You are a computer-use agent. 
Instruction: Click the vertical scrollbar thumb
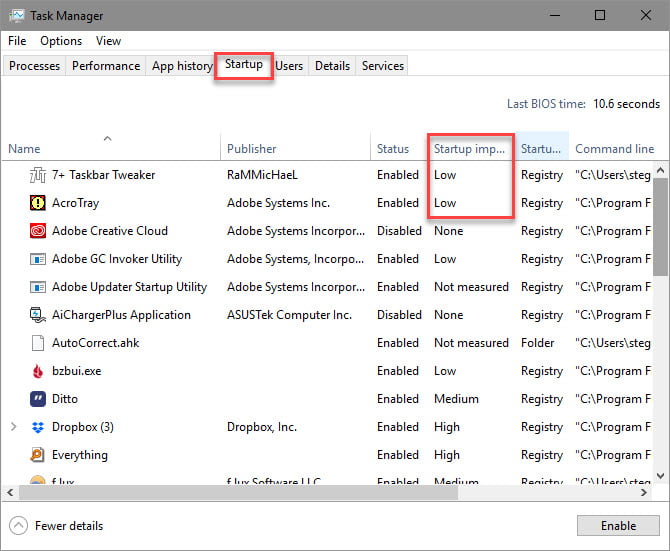[661, 227]
